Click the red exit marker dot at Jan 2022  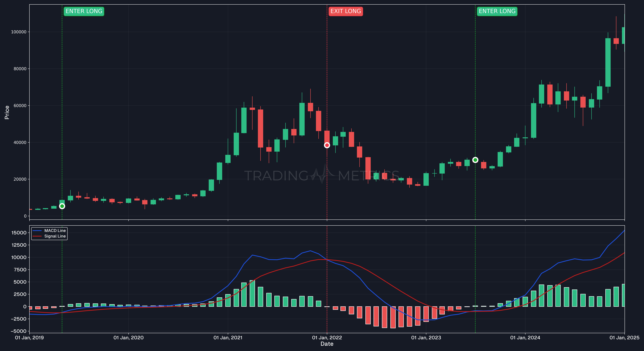point(327,145)
